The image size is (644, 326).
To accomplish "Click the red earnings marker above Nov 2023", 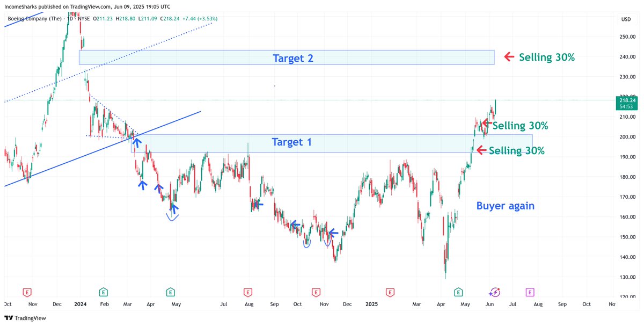I will tap(27, 292).
